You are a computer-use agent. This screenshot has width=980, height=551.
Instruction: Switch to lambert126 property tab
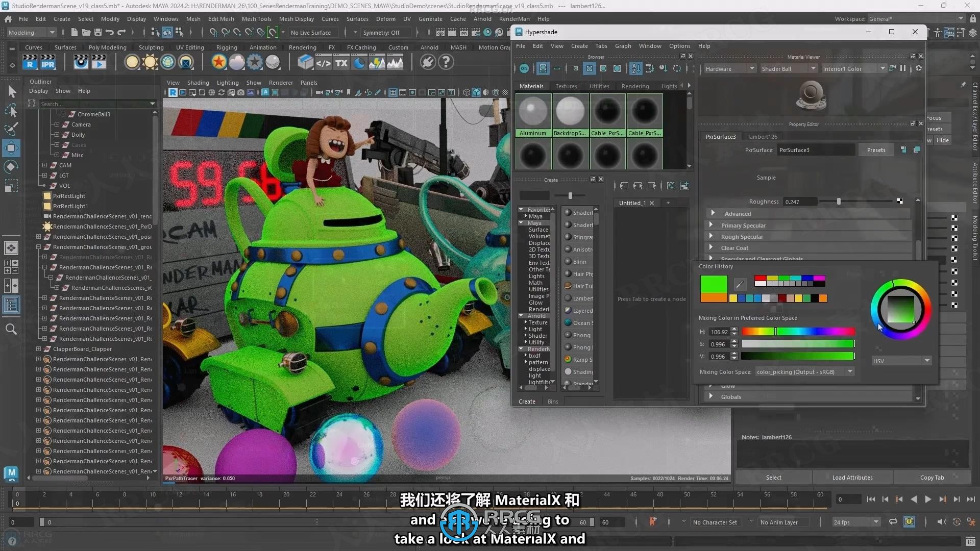pyautogui.click(x=763, y=137)
